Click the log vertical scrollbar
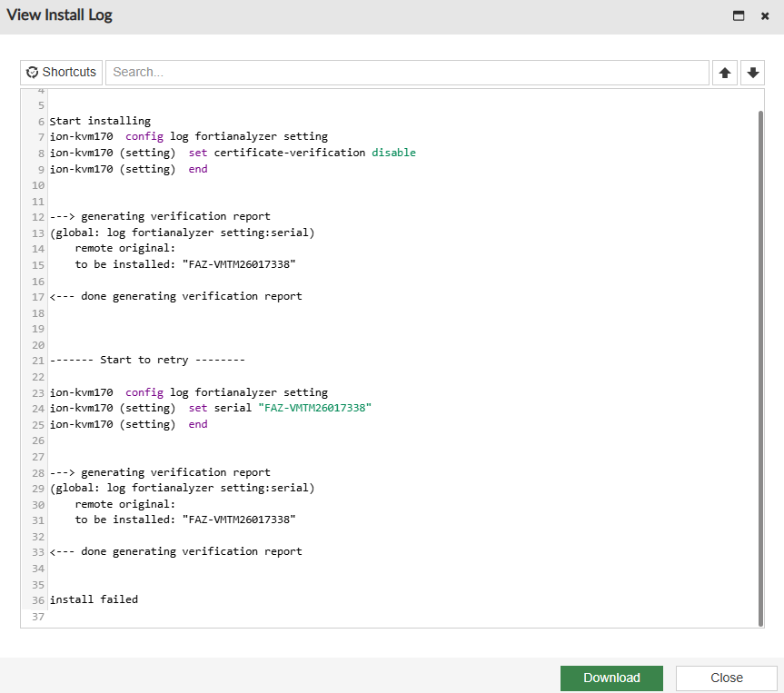 (760, 368)
